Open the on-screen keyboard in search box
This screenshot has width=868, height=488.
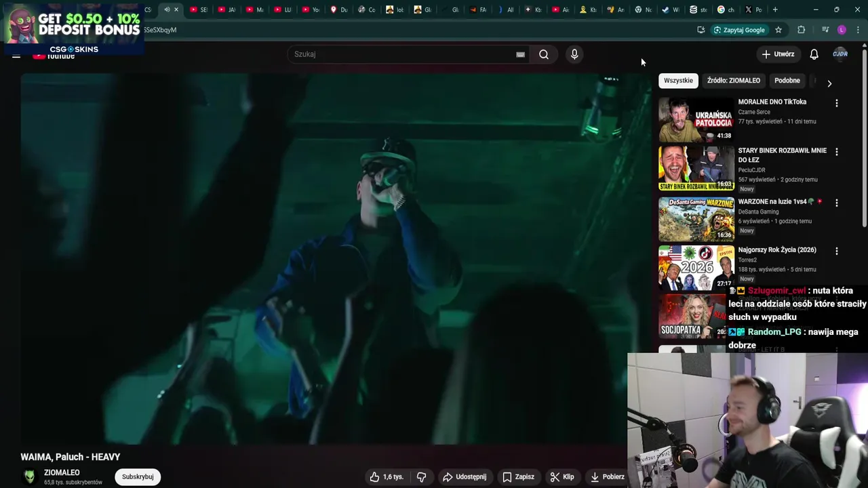pos(520,54)
